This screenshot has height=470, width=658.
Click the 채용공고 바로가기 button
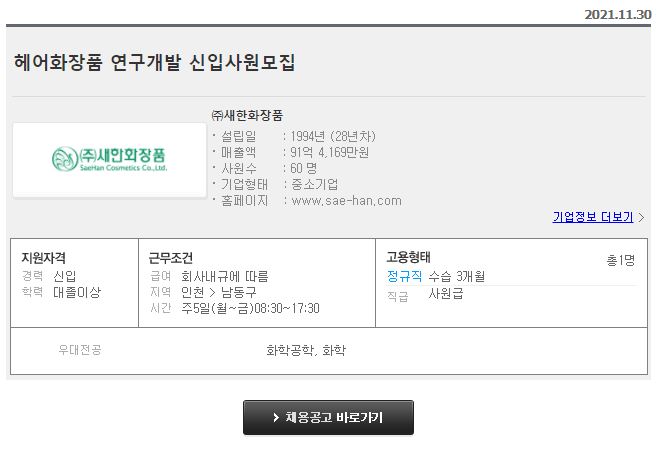(328, 418)
